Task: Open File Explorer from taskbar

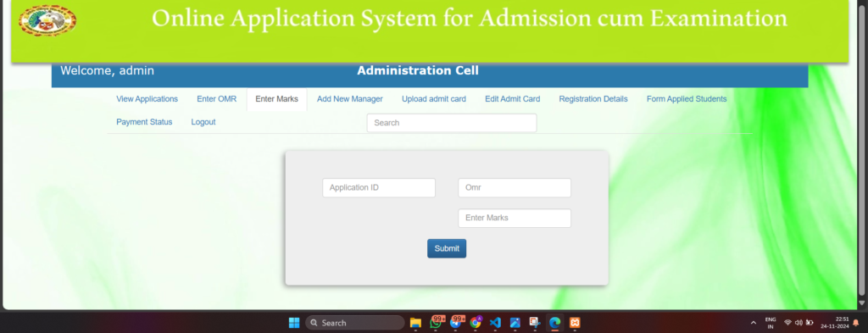Action: 415,323
